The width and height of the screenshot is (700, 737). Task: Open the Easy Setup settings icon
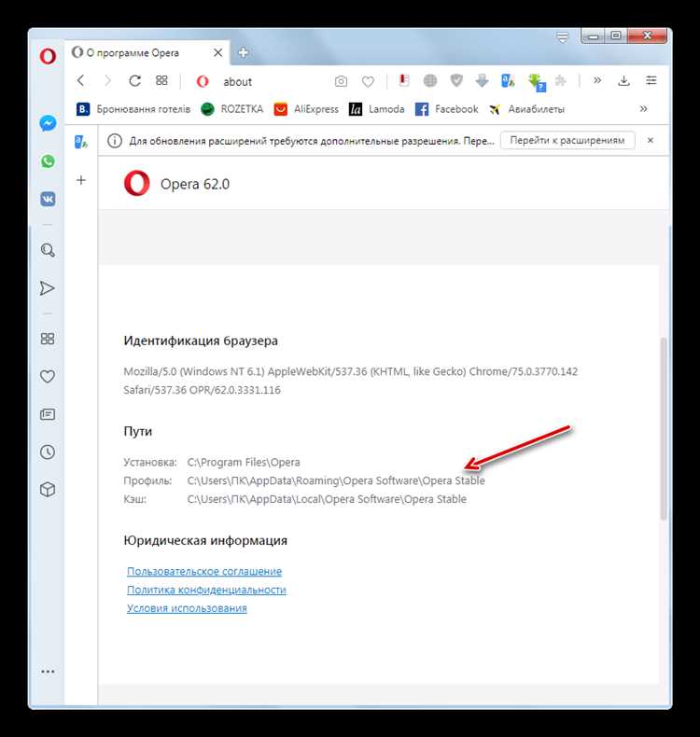651,80
